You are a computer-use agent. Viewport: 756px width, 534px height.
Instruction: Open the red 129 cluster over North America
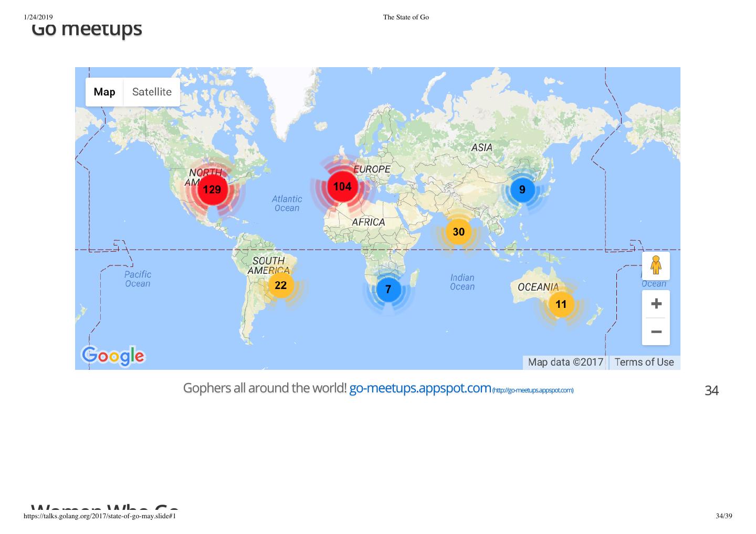click(212, 189)
